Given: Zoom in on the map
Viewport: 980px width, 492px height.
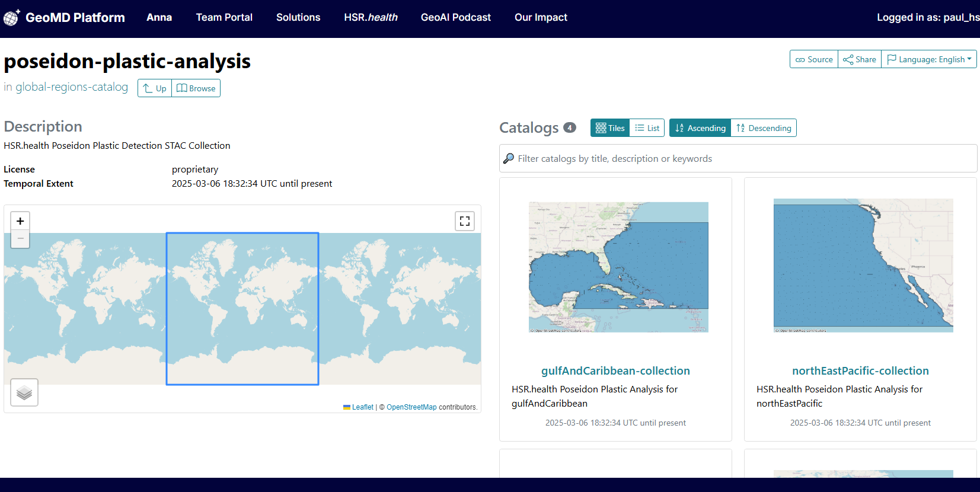Looking at the screenshot, I should coord(20,221).
